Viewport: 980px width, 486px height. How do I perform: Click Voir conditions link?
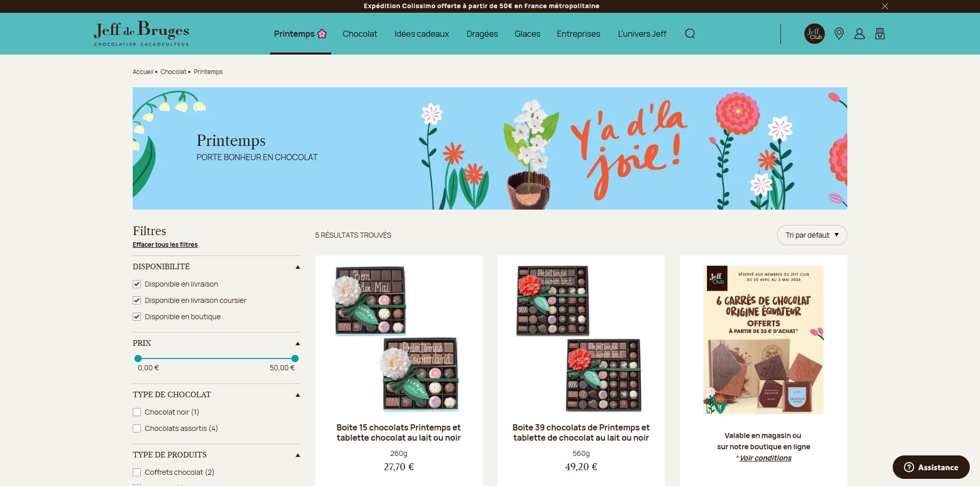765,458
